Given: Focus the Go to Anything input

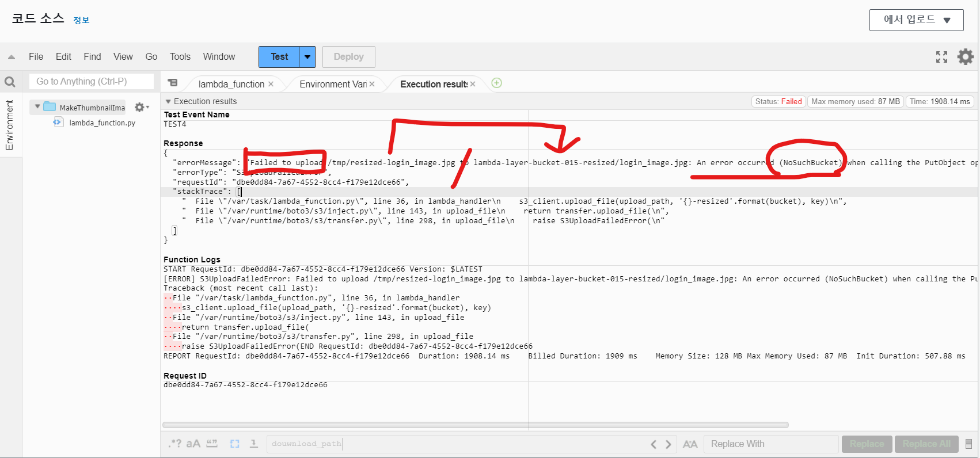Looking at the screenshot, I should click(92, 81).
